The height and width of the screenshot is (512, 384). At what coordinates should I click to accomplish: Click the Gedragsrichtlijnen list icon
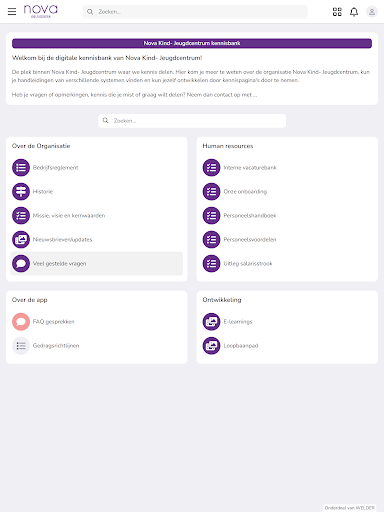tap(21, 346)
